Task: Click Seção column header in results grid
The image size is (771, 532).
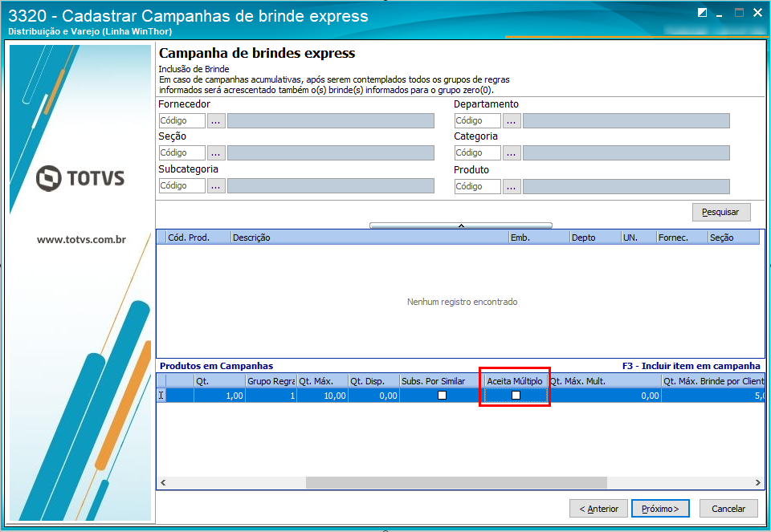Action: 733,238
